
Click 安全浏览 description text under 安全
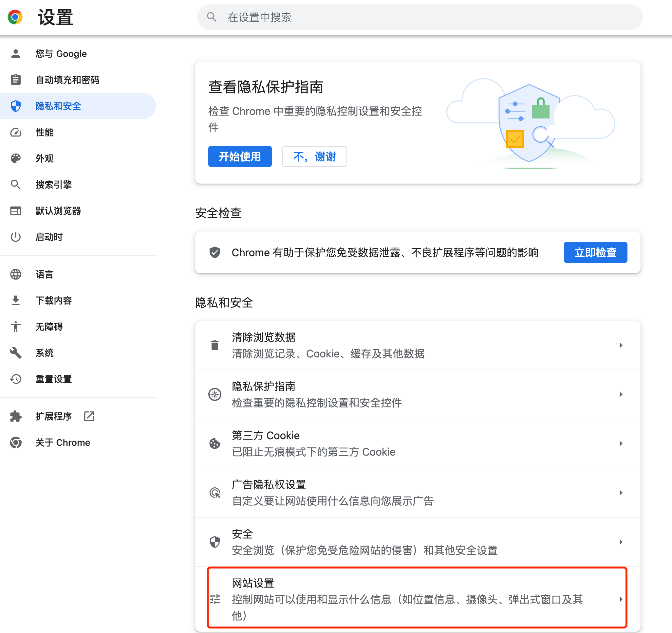[x=365, y=550]
